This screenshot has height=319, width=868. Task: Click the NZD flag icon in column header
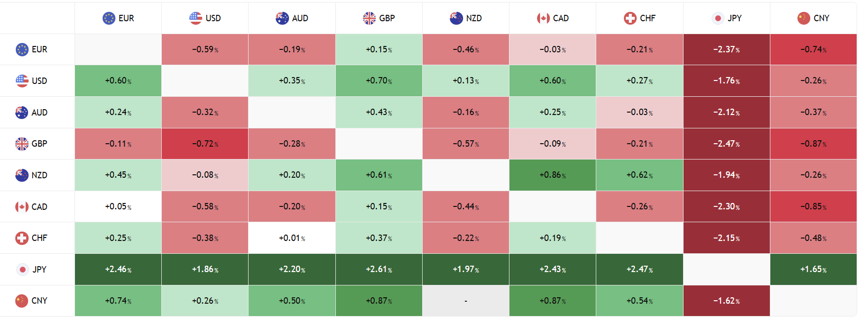coord(456,18)
